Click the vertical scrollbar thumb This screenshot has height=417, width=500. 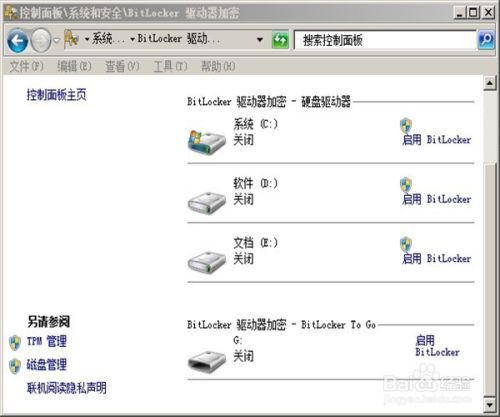(489, 279)
